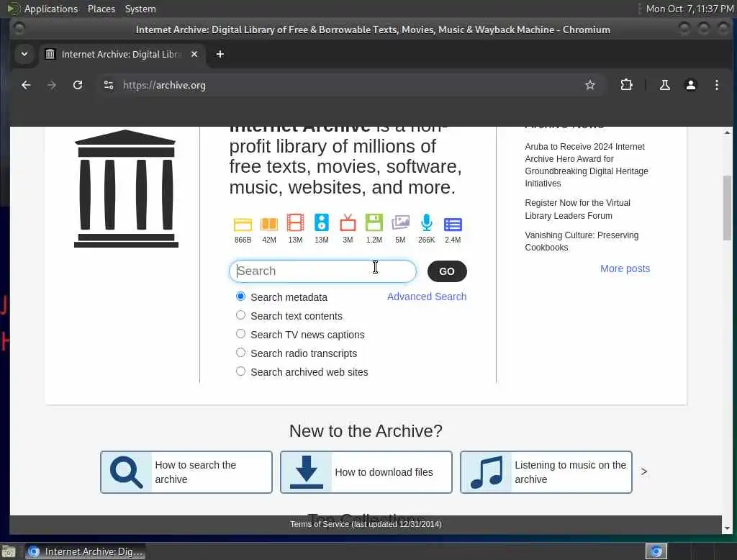The image size is (737, 560).
Task: Select Search archived web sites option
Action: pyautogui.click(x=240, y=371)
